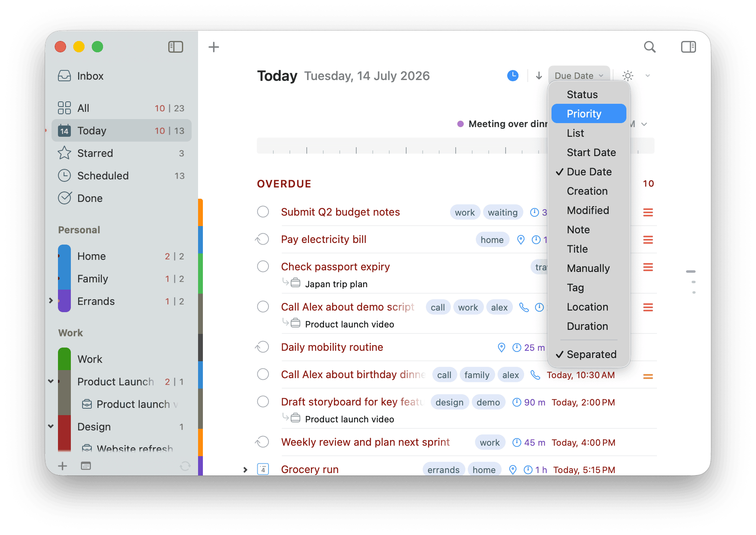Choose Status from the sort menu
This screenshot has height=535, width=756.
point(589,95)
